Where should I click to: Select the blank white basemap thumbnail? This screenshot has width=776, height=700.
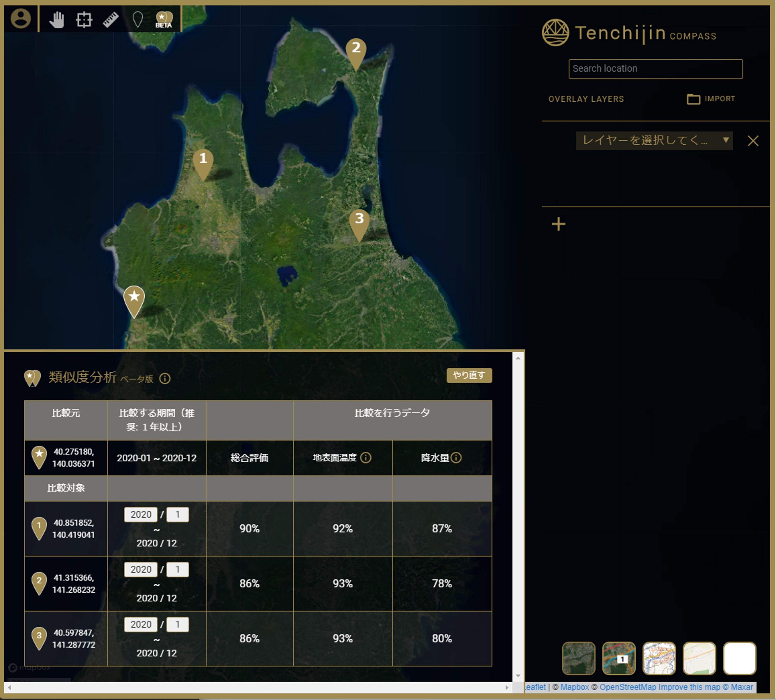pos(739,658)
